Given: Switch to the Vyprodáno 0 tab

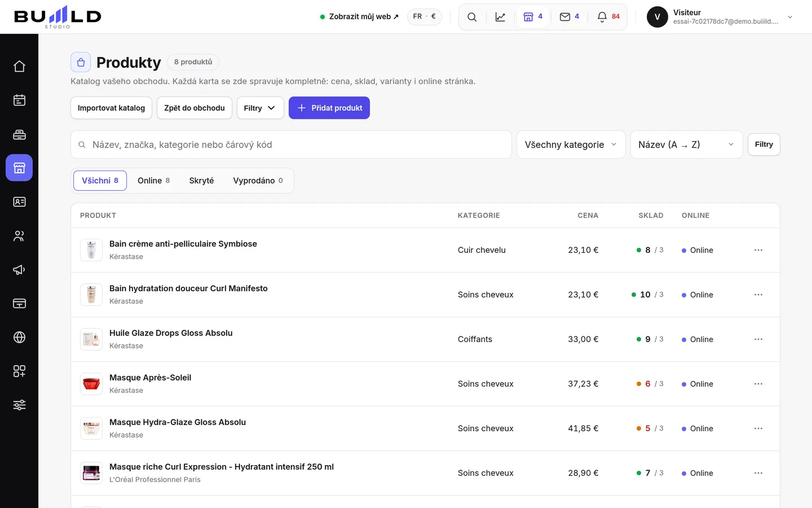Looking at the screenshot, I should (258, 181).
